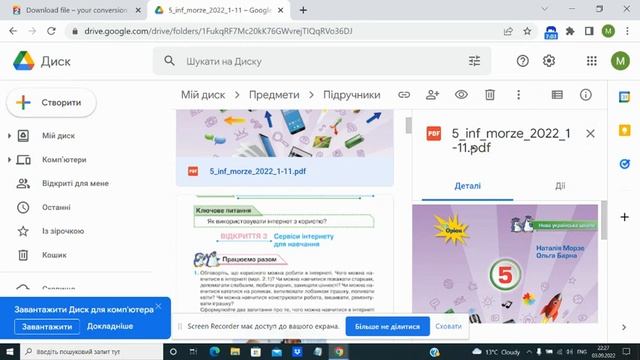640x360 pixels.
Task: Open more actions three-dot menu in toolbar
Action: tap(518, 95)
